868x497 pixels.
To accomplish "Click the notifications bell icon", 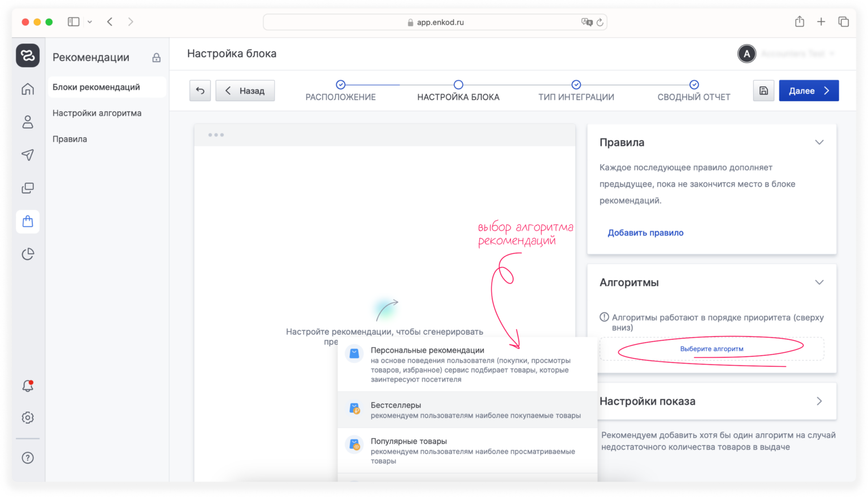I will click(28, 386).
